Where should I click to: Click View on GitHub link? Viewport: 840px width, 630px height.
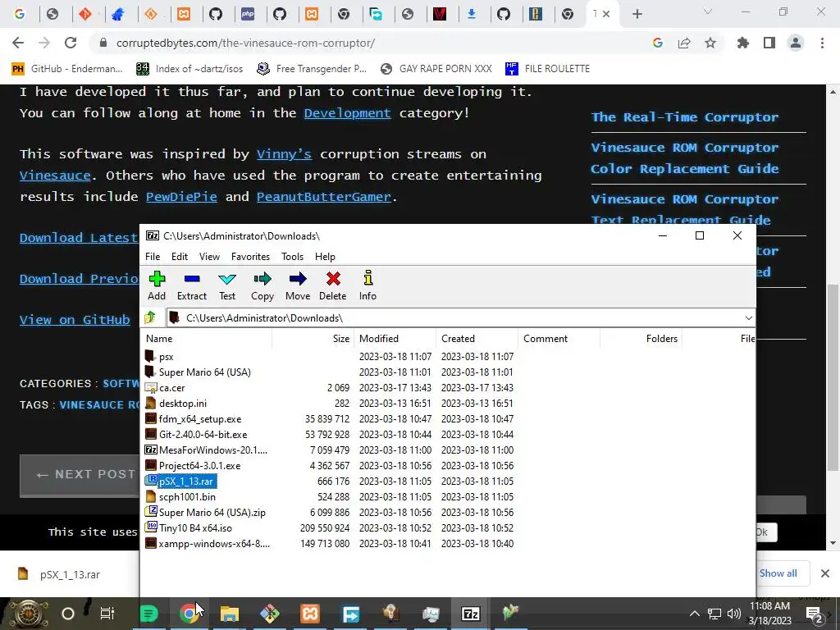pyautogui.click(x=75, y=320)
